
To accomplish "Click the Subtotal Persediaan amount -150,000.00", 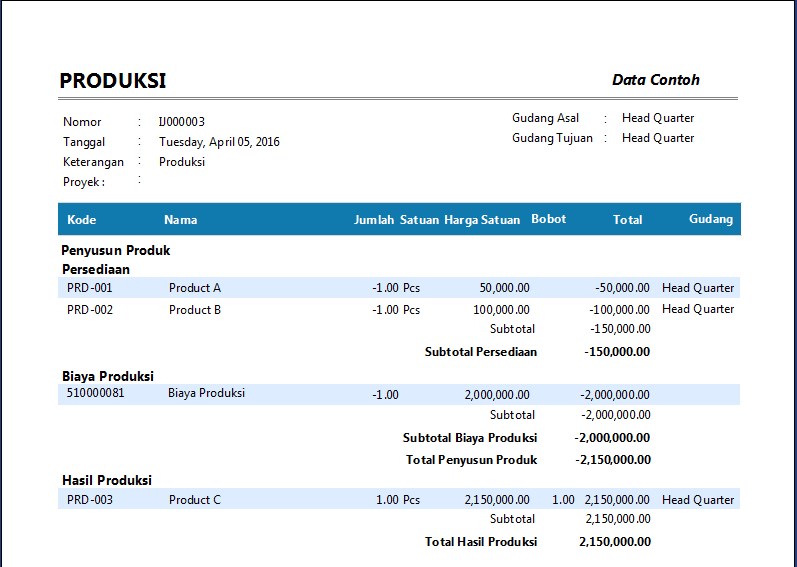I will tap(617, 352).
